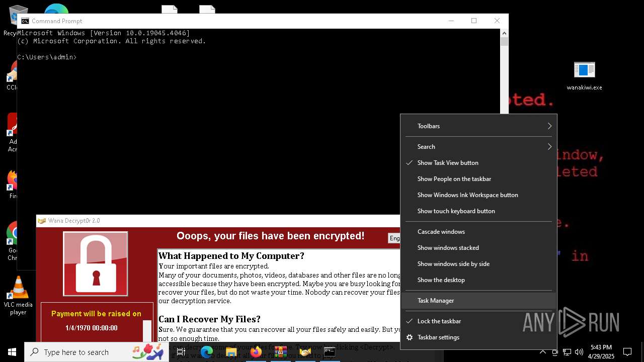Screen dimensions: 644x362
Task: Open WinRAR from the taskbar
Action: 281,352
